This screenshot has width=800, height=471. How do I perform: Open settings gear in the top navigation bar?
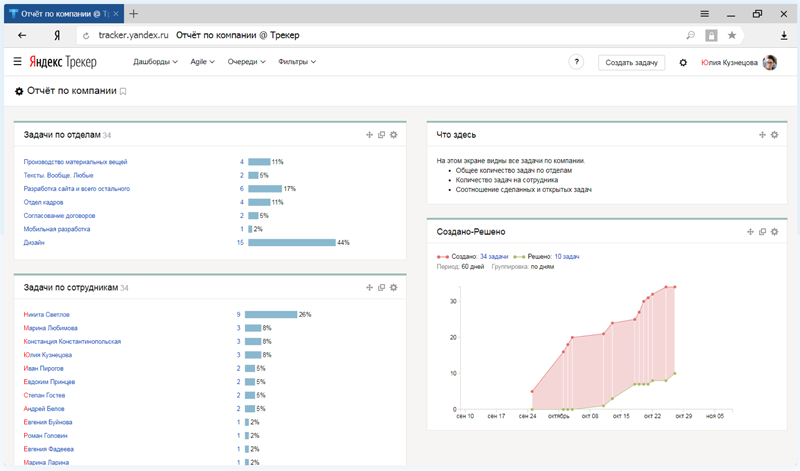[x=683, y=62]
